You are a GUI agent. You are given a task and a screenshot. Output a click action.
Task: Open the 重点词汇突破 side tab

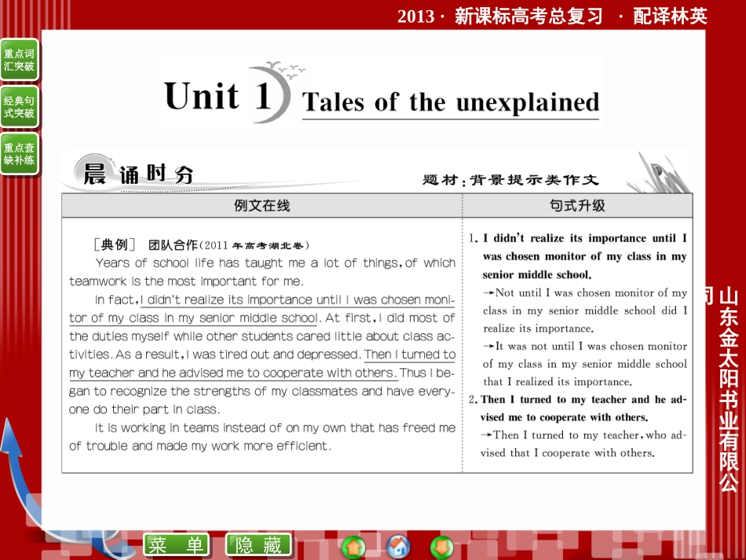(x=19, y=60)
